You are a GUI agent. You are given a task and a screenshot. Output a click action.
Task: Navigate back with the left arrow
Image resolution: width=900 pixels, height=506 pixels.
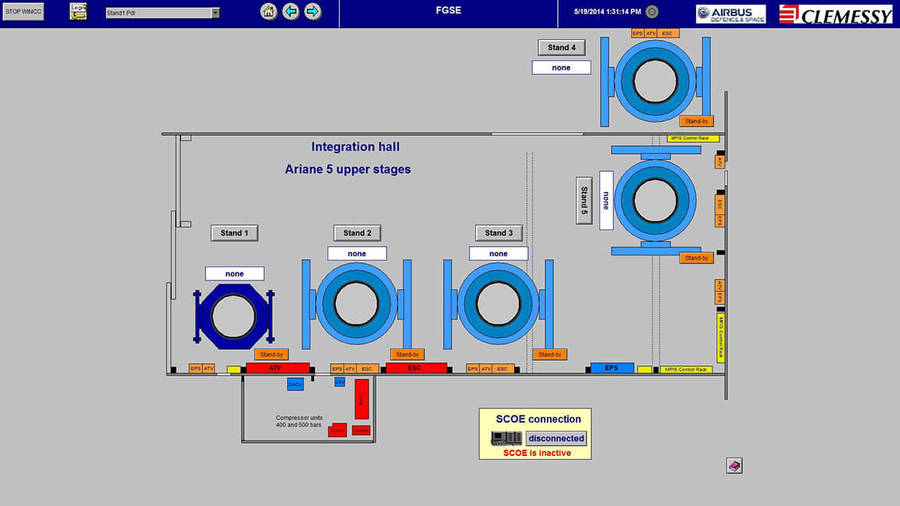tap(290, 11)
